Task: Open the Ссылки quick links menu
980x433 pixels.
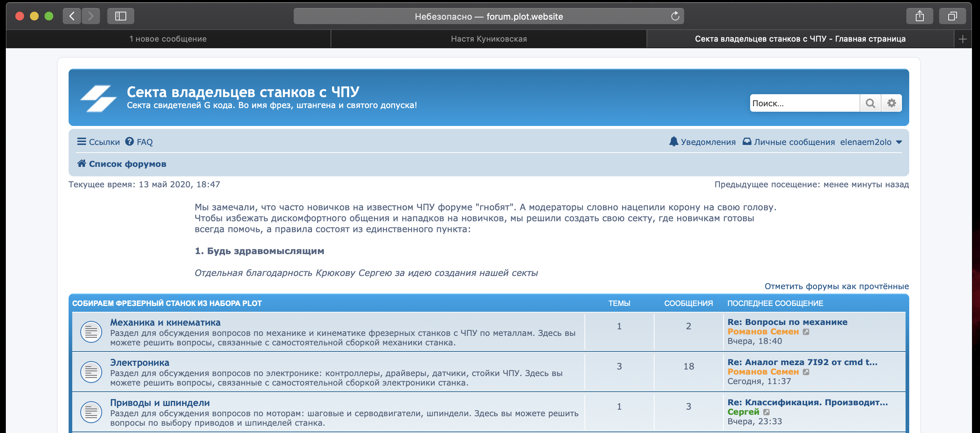Action: pyautogui.click(x=98, y=142)
